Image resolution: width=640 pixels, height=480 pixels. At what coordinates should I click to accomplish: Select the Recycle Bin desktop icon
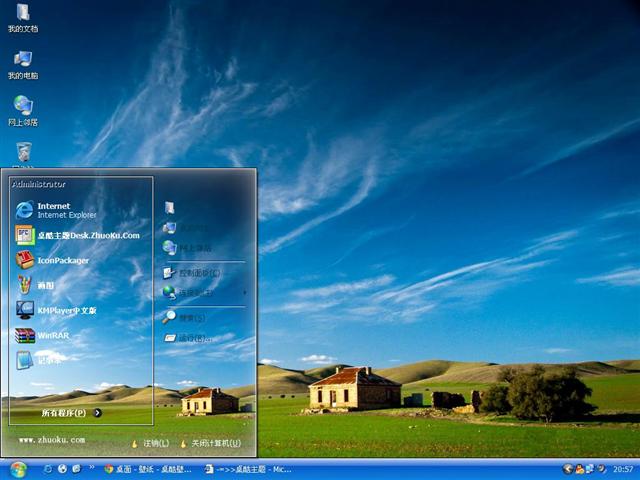click(x=24, y=154)
